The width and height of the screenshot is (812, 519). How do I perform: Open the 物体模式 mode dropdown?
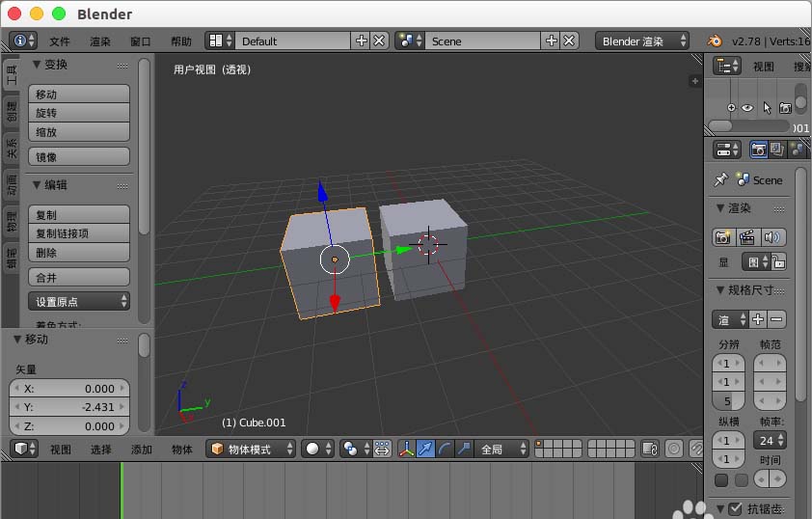pos(251,449)
